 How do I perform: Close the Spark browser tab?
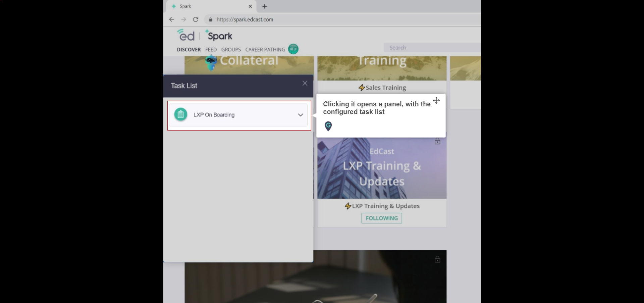250,6
